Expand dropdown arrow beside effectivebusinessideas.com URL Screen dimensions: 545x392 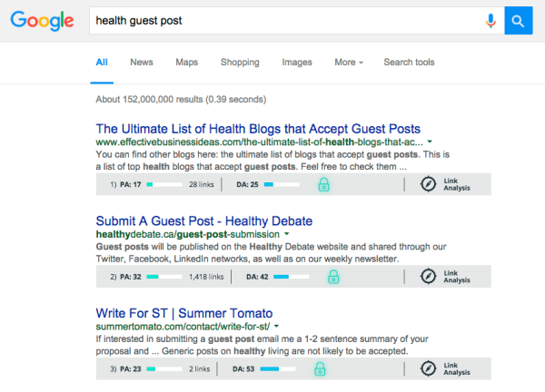(430, 142)
